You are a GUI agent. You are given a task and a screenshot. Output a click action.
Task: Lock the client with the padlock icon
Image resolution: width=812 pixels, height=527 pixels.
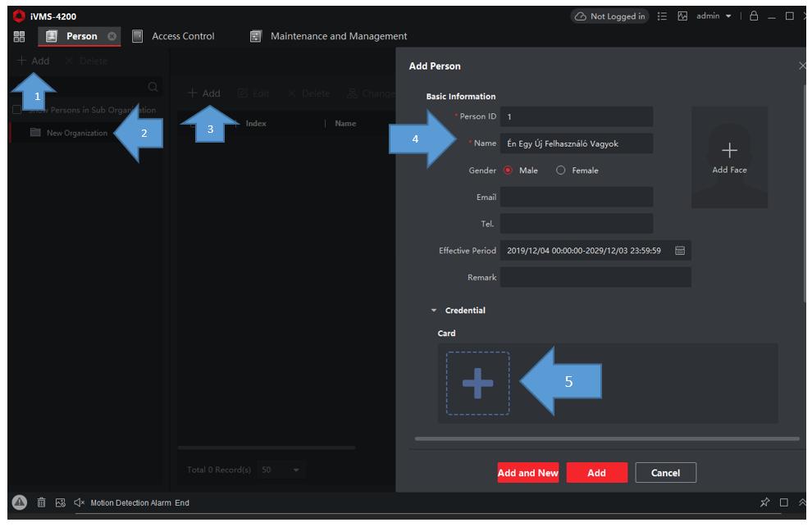tap(754, 16)
